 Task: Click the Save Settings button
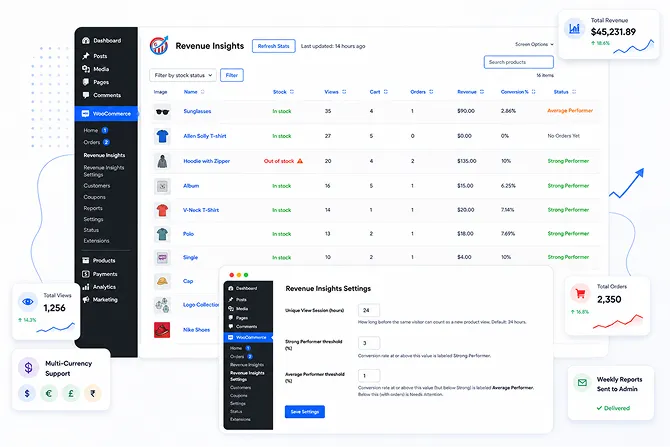[x=305, y=412]
